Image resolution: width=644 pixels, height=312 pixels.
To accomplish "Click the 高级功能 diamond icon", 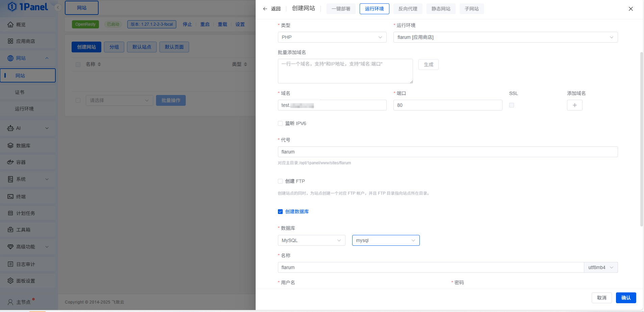I will [10, 247].
